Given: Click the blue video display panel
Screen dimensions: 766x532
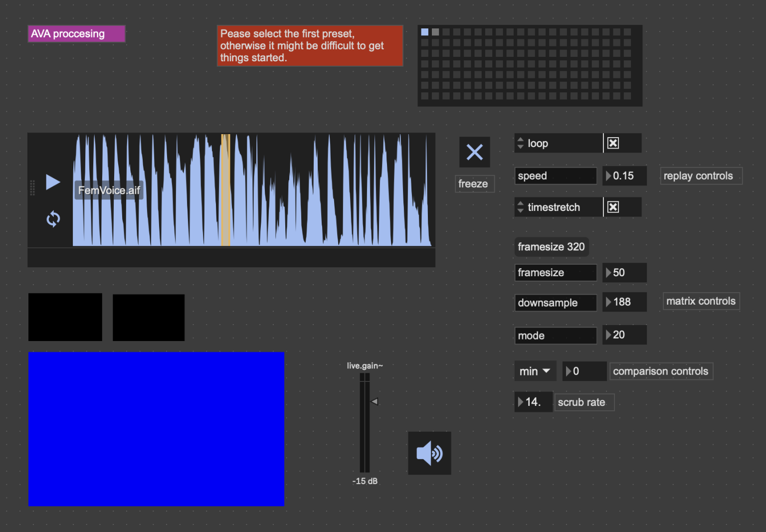Looking at the screenshot, I should click(x=156, y=429).
